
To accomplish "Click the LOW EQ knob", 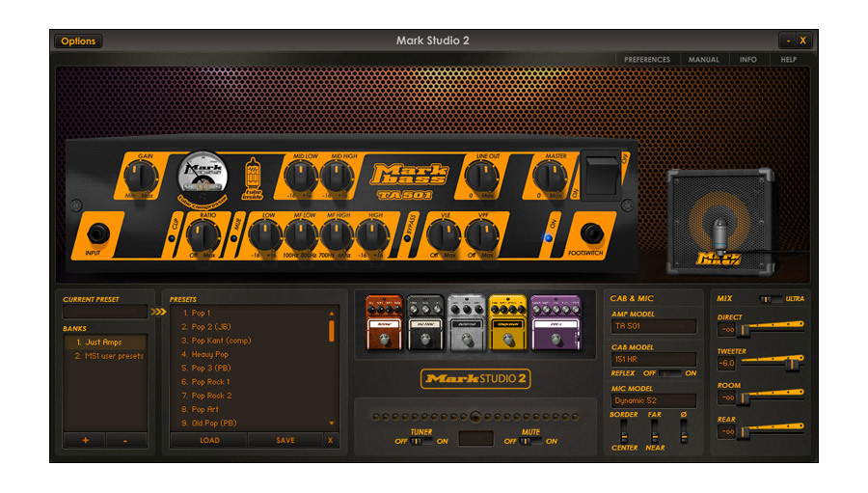I will (264, 234).
